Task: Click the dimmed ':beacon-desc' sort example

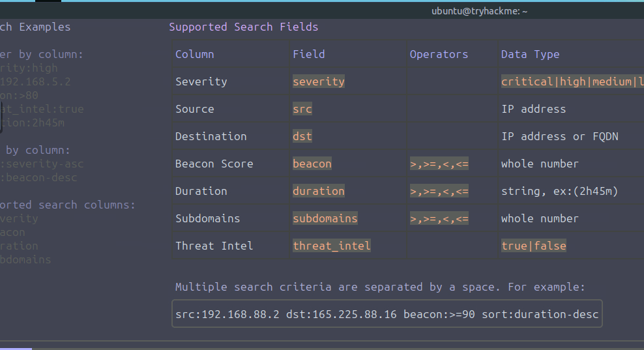Action: coord(38,177)
